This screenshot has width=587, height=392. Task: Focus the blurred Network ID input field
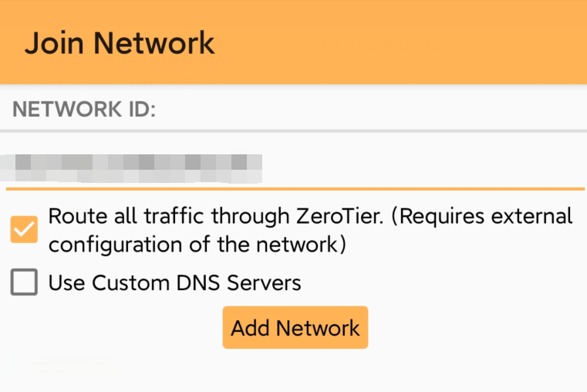point(295,167)
